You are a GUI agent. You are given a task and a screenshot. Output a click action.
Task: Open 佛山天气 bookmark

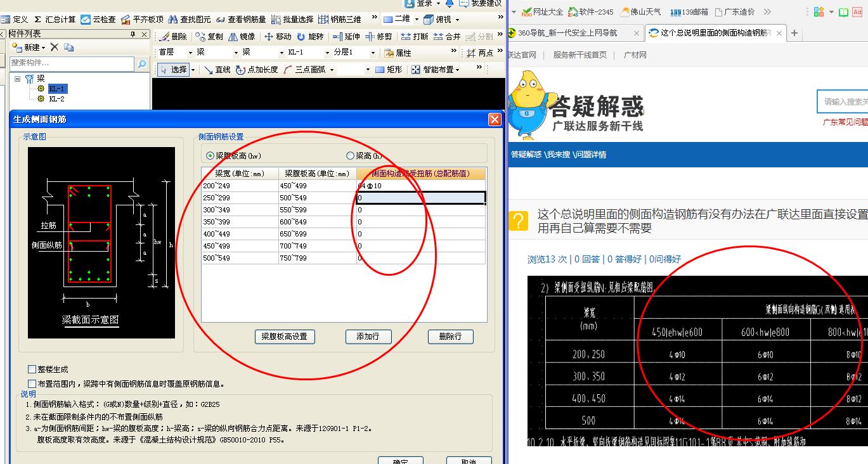(x=641, y=12)
